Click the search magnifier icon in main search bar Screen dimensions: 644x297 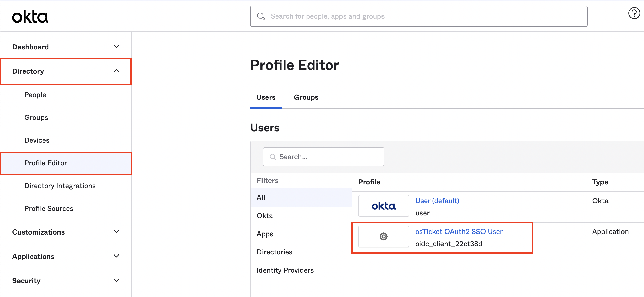click(261, 16)
